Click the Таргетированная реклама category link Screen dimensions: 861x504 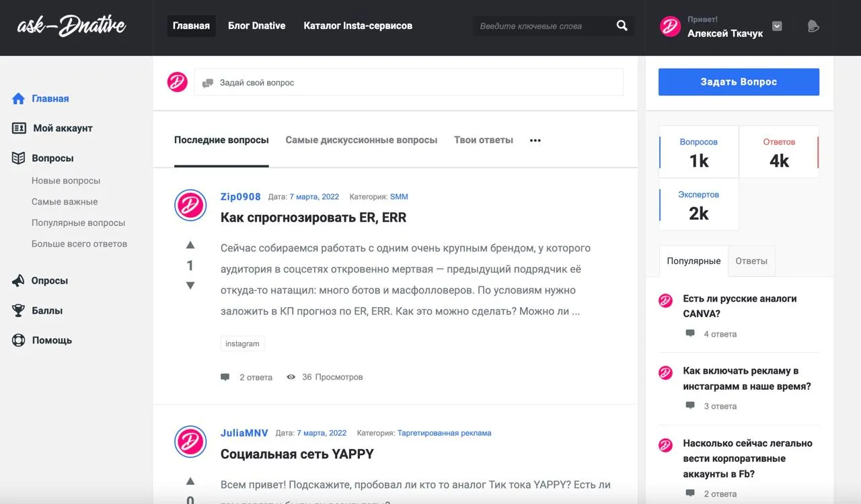click(445, 433)
